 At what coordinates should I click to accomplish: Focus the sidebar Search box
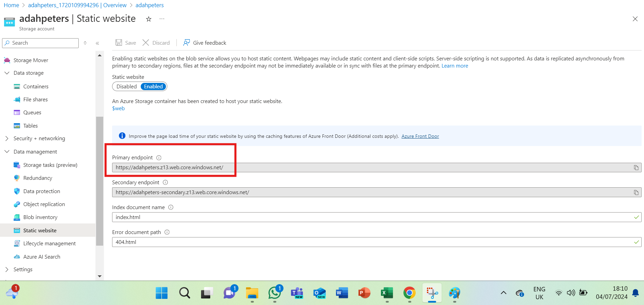pos(40,43)
